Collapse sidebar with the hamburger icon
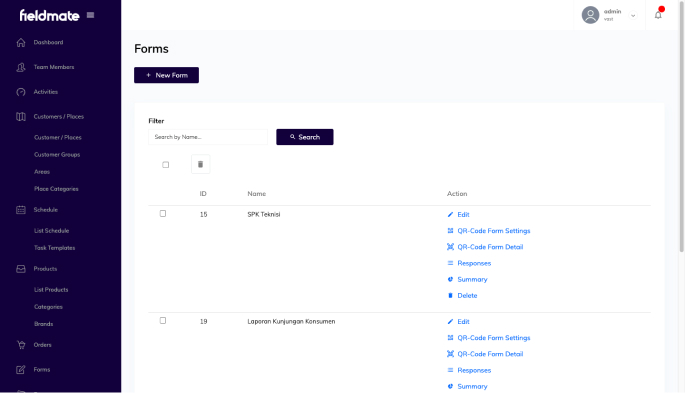The image size is (685, 393). tap(90, 15)
